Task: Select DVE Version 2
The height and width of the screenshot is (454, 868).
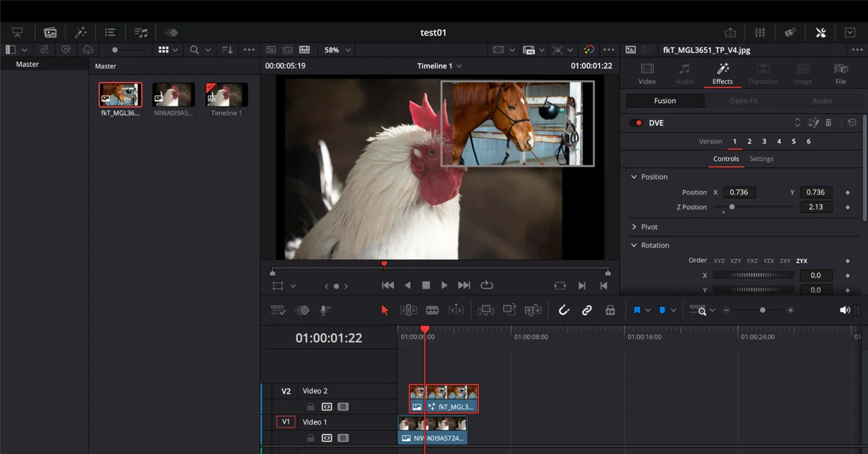Action: (749, 142)
